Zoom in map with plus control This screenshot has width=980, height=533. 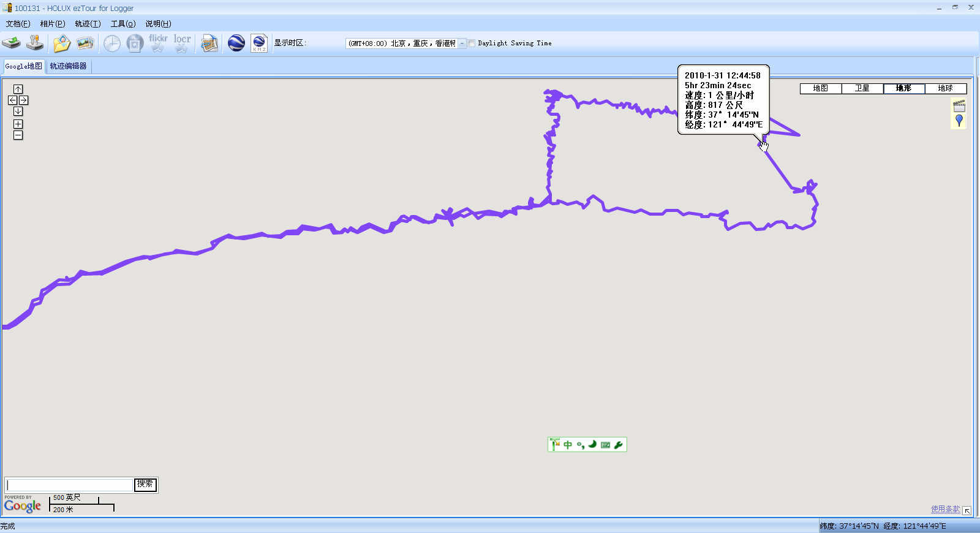18,124
